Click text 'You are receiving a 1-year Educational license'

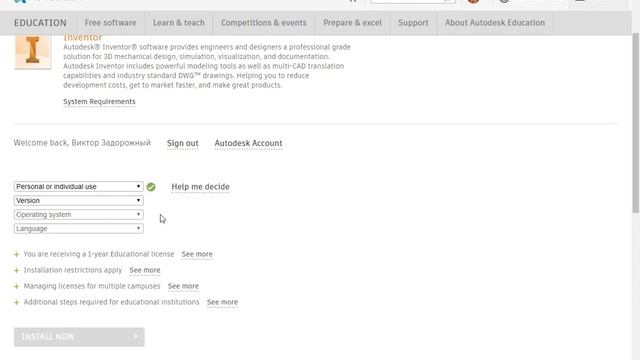point(99,254)
